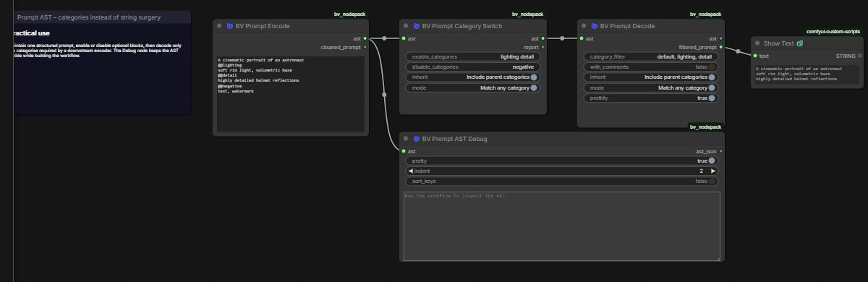This screenshot has height=282, width=868.
Task: Click the STRING output grid icon on Show Text
Action: point(860,56)
